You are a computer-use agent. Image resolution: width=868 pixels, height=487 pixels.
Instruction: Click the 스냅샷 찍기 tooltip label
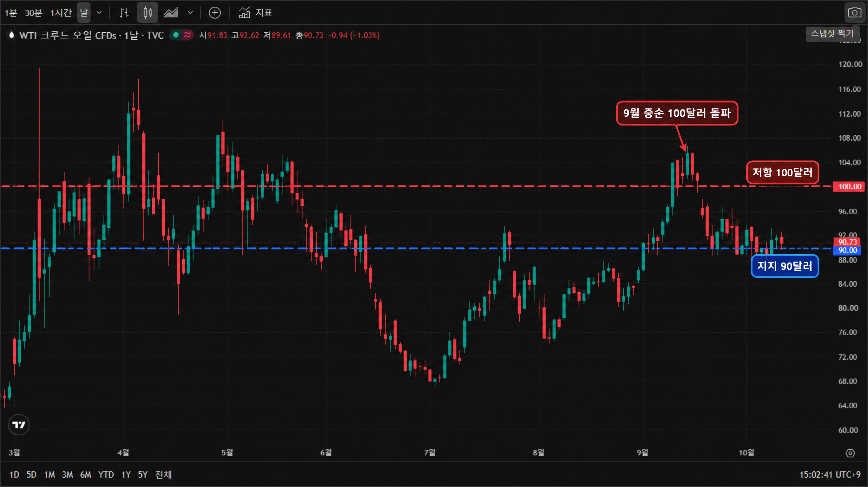pos(832,34)
